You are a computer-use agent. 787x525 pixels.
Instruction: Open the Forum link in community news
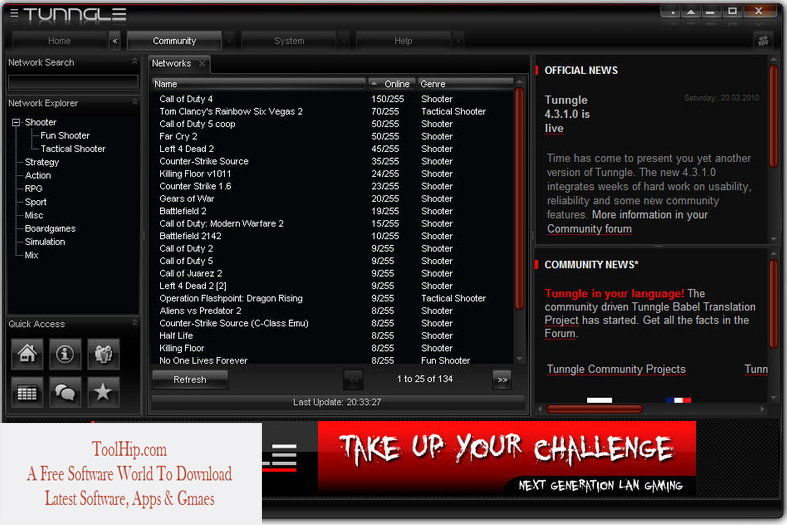tap(560, 333)
